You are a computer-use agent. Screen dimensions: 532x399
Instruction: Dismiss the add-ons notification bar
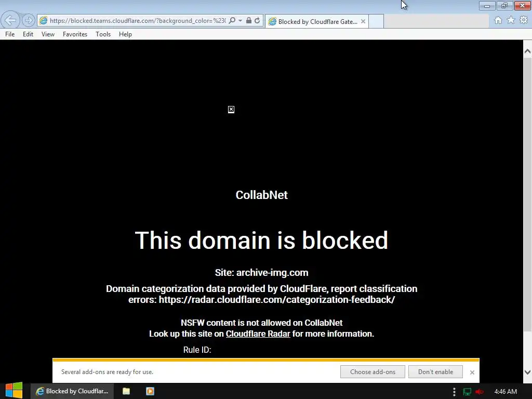(x=472, y=372)
